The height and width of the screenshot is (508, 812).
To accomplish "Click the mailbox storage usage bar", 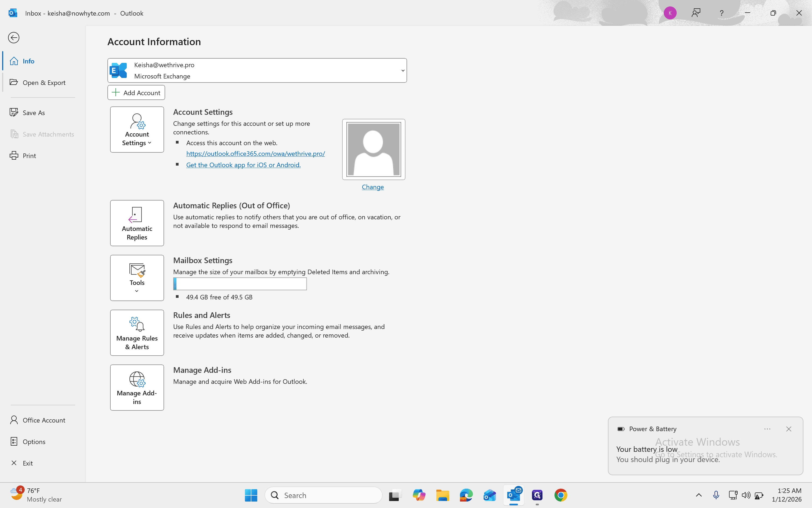I will point(240,284).
